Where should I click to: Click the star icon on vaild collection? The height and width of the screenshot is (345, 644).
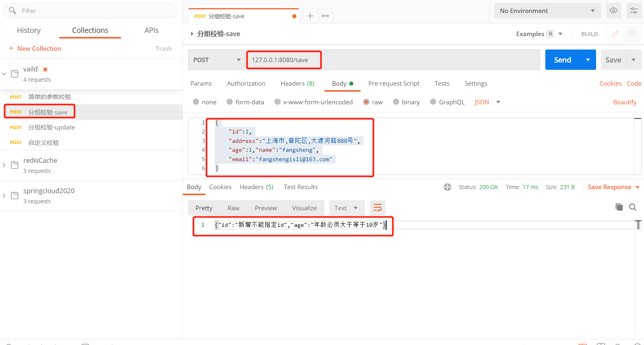pos(45,69)
